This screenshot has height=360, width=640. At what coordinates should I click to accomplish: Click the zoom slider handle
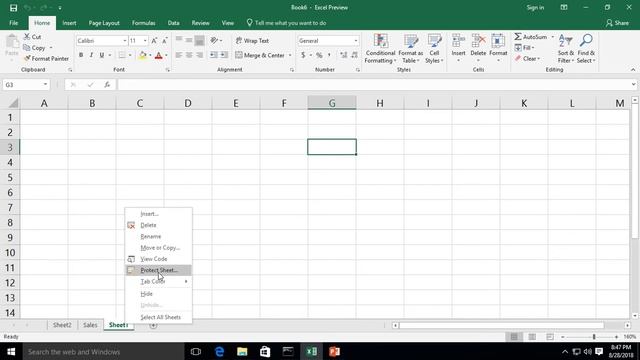tap(594, 337)
